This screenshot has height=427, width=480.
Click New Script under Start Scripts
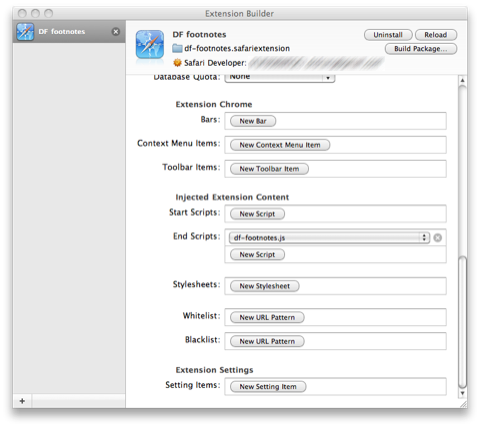click(x=257, y=214)
